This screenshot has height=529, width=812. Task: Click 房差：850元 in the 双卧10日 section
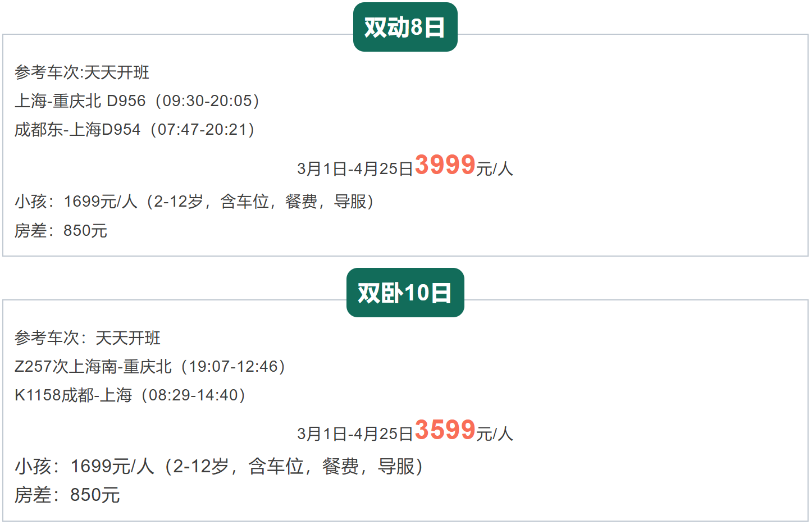pos(67,495)
